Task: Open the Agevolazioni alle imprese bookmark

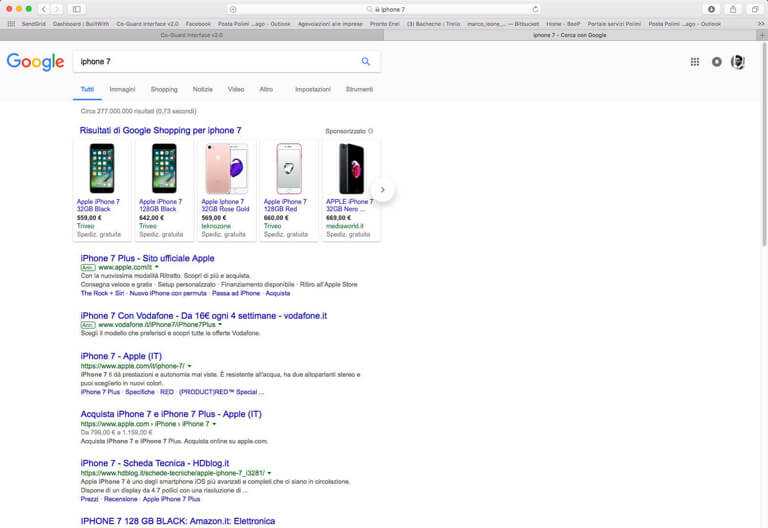Action: 331,24
